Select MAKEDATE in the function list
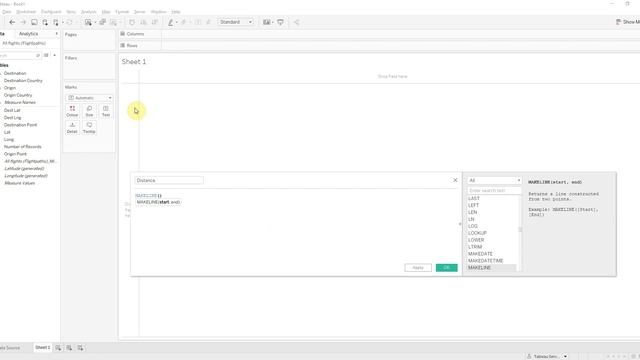Screen dimensions: 640x360 [x=480, y=254]
